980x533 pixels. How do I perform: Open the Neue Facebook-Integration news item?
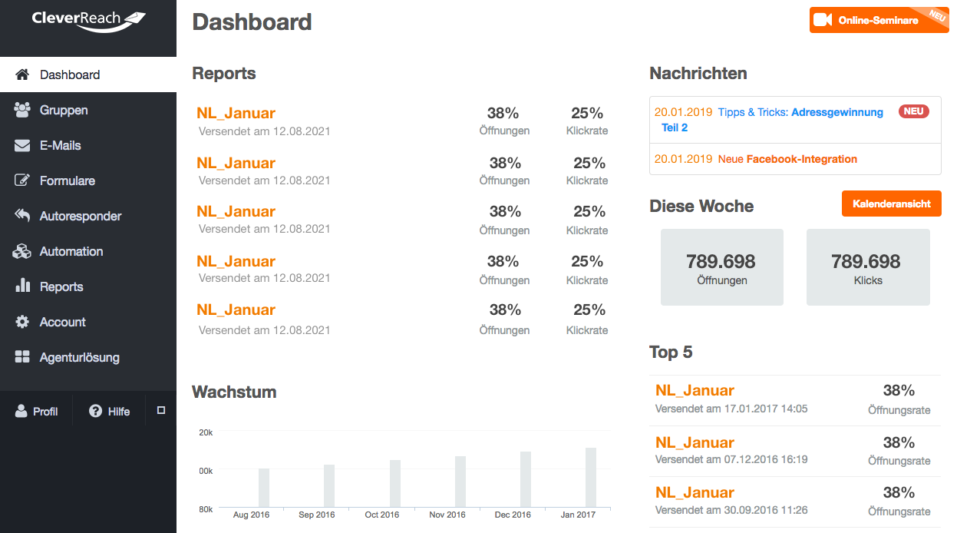click(787, 159)
